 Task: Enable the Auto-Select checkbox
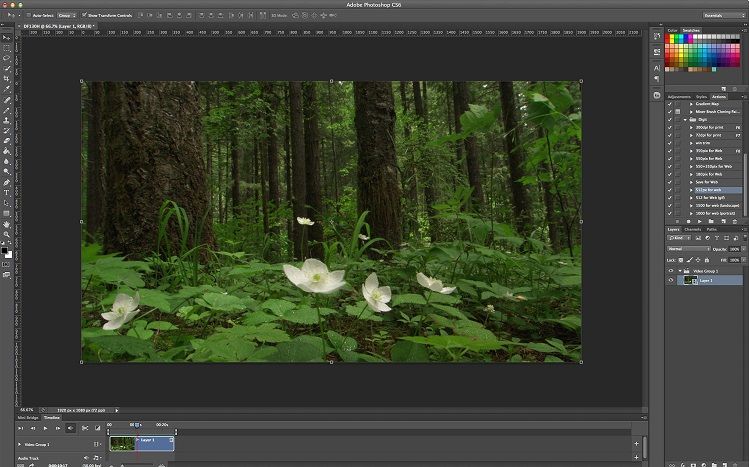[28, 16]
